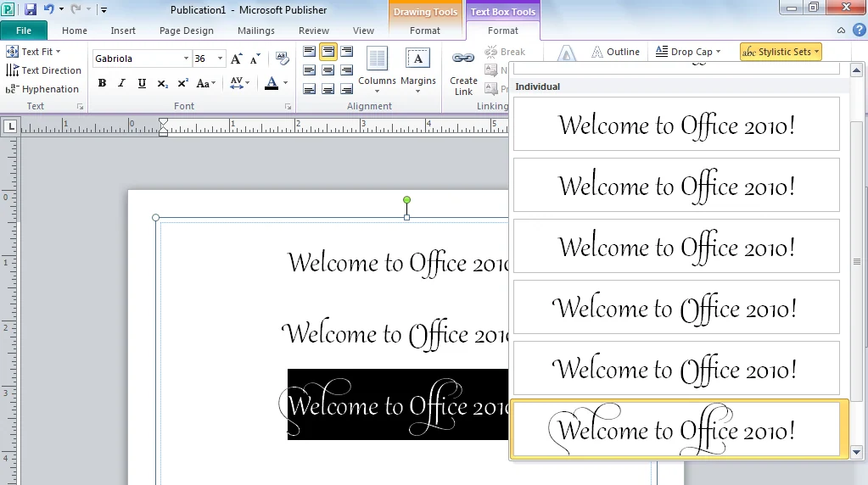The width and height of the screenshot is (868, 485).
Task: Click Create Link button
Action: [x=463, y=74]
